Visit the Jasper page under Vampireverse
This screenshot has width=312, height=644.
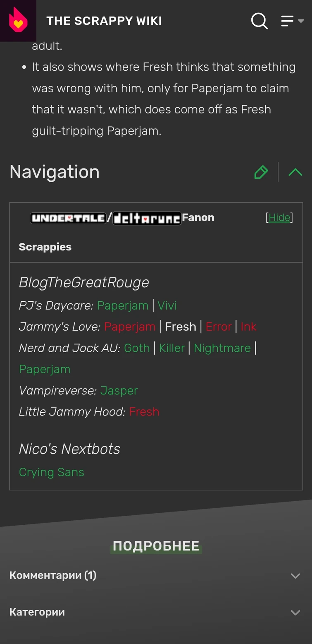pos(119,390)
